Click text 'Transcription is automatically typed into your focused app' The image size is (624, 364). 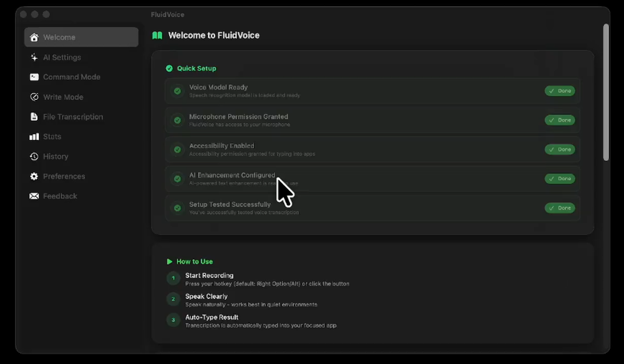(x=261, y=325)
